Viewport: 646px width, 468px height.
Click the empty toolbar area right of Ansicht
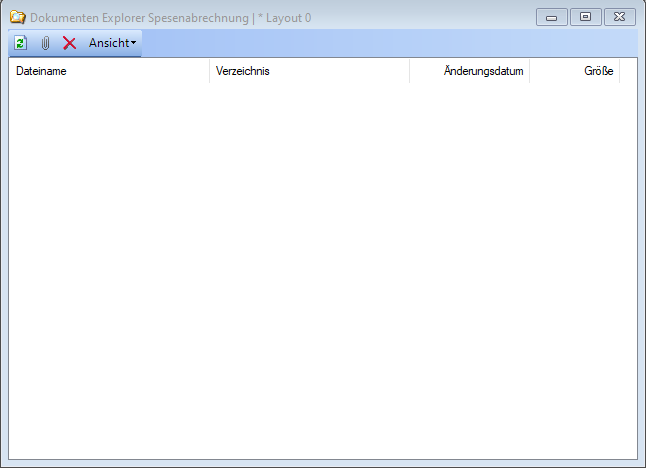[390, 43]
